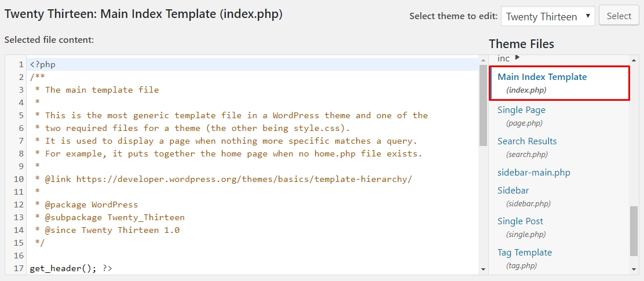This screenshot has width=644, height=281.
Task: Click line number 12 in the gutter
Action: (18, 205)
